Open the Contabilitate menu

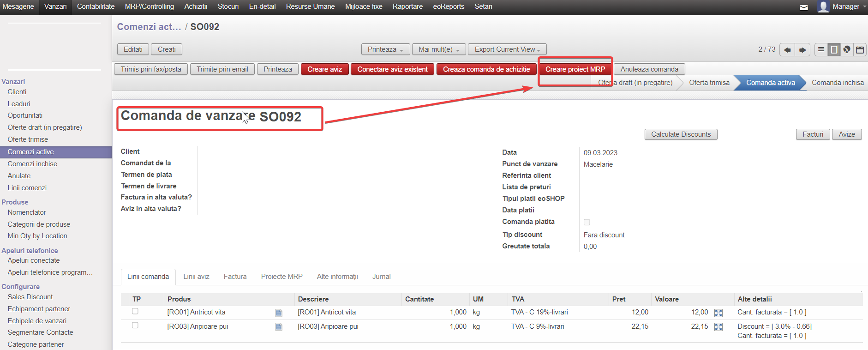[96, 6]
